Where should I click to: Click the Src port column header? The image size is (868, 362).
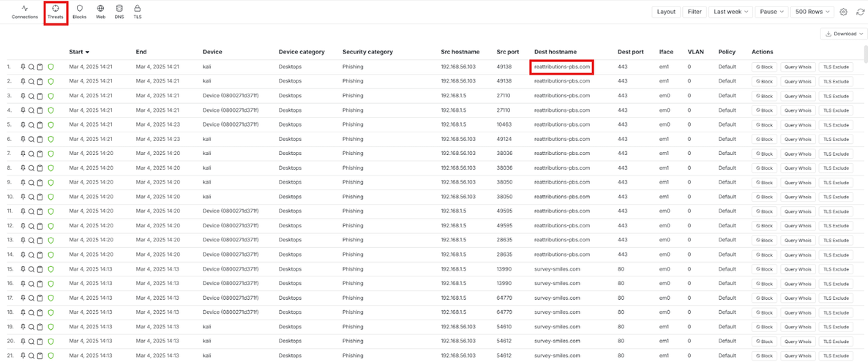tap(508, 52)
